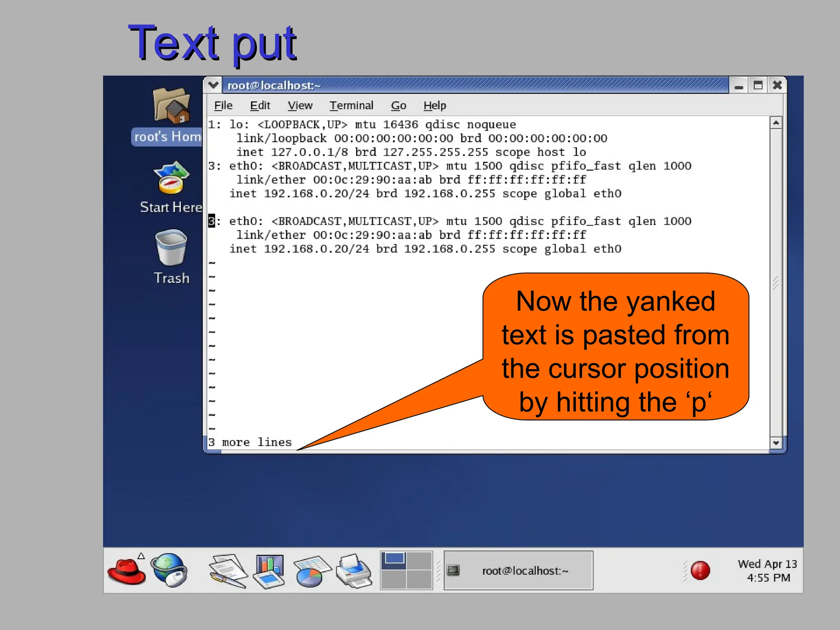Open the Start Here desktop icon
This screenshot has height=630, width=840.
(171, 178)
